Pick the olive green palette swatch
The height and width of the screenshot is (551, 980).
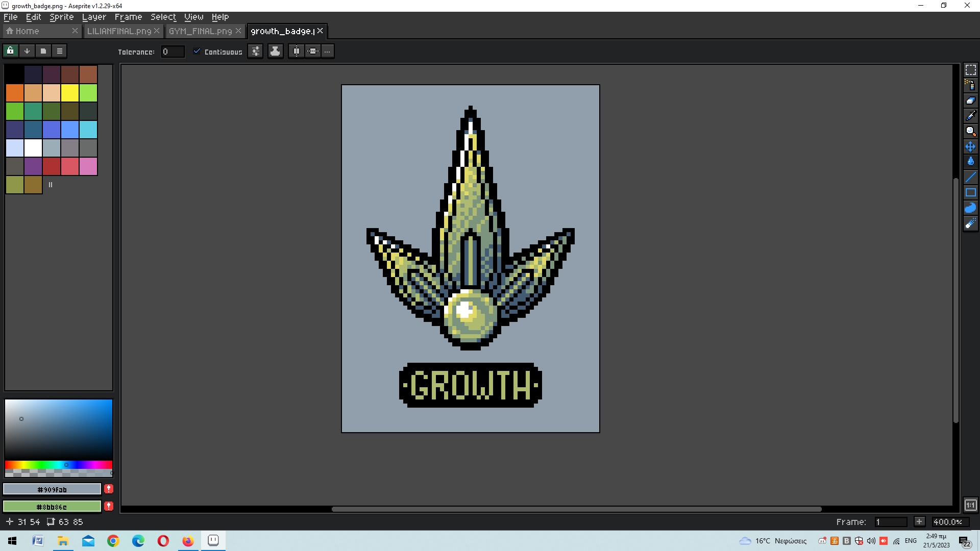click(x=15, y=185)
